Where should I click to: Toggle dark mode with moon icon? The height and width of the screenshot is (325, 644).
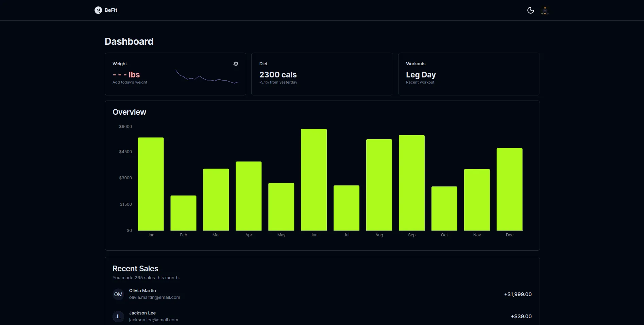[530, 10]
